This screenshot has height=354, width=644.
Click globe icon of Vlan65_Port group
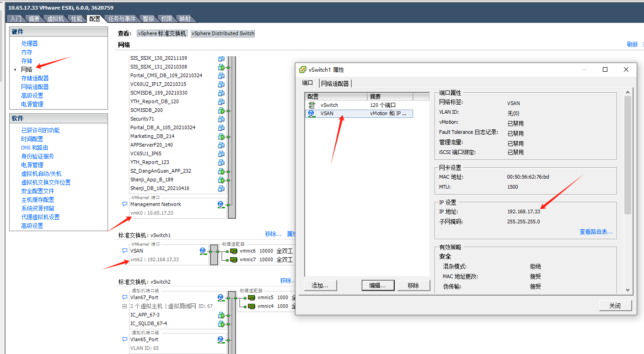[220, 340]
